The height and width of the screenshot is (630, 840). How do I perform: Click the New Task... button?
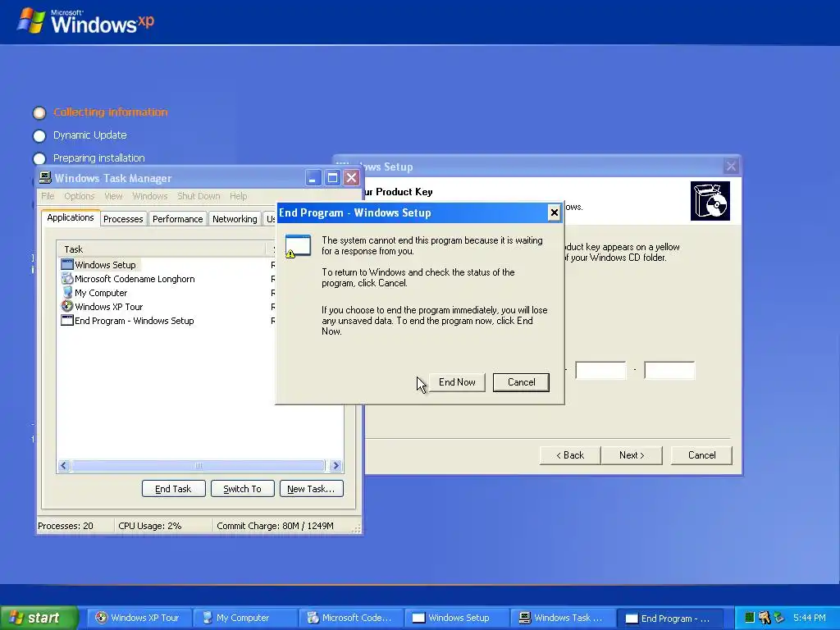click(x=311, y=489)
